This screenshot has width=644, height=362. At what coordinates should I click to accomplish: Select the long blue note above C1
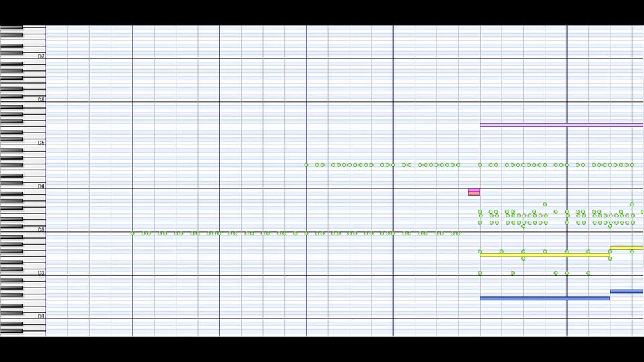tap(545, 298)
